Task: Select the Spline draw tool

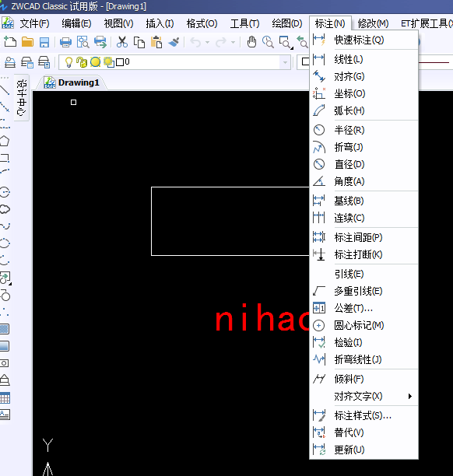Action: 5,226
